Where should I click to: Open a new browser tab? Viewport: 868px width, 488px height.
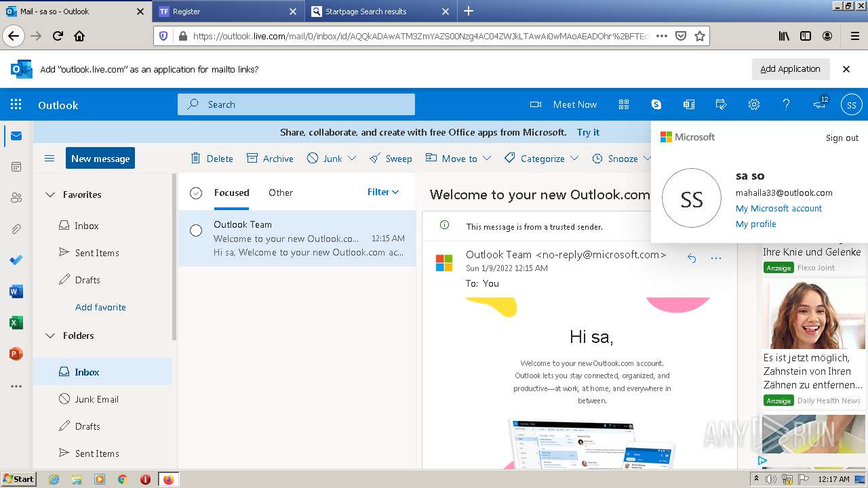(469, 11)
